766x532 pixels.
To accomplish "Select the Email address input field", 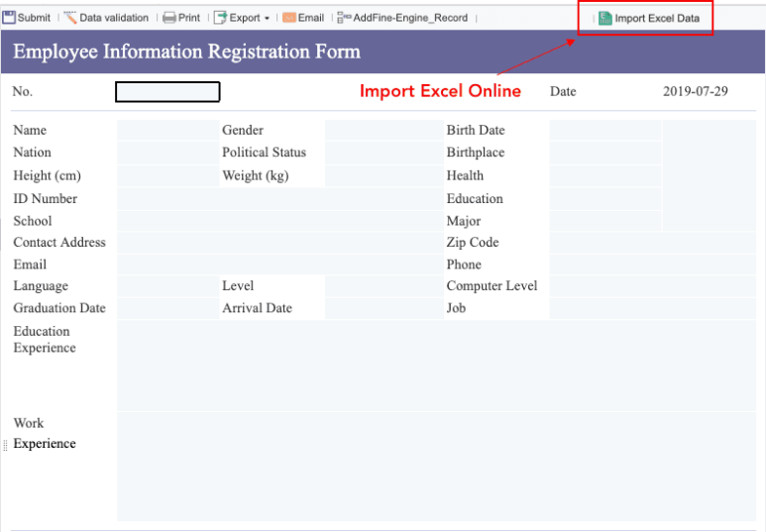I will pos(279,265).
